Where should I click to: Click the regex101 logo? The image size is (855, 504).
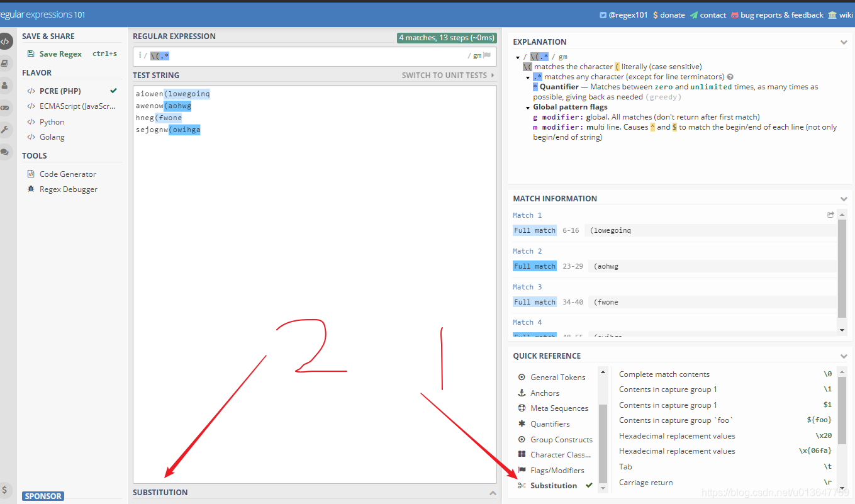tap(42, 14)
